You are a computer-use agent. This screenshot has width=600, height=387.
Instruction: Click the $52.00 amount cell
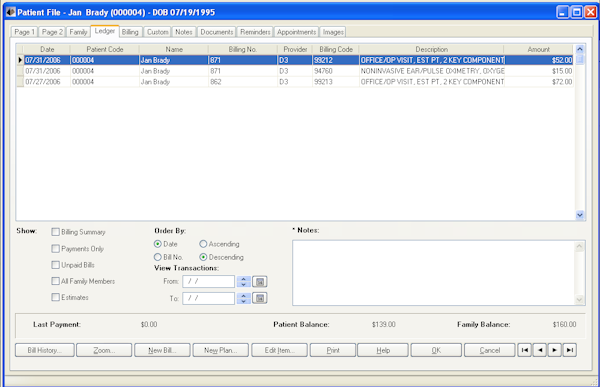(x=539, y=60)
